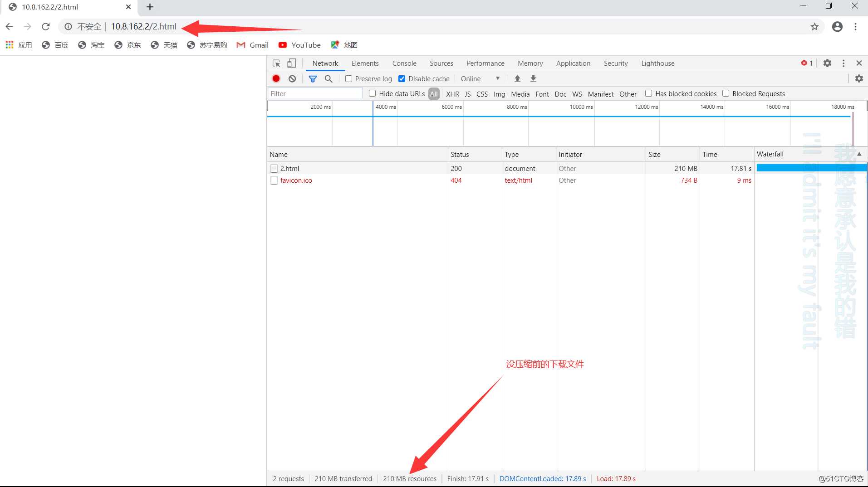Open the Apps bookmark shortcut
Viewport: 868px width, 487px height.
[19, 45]
